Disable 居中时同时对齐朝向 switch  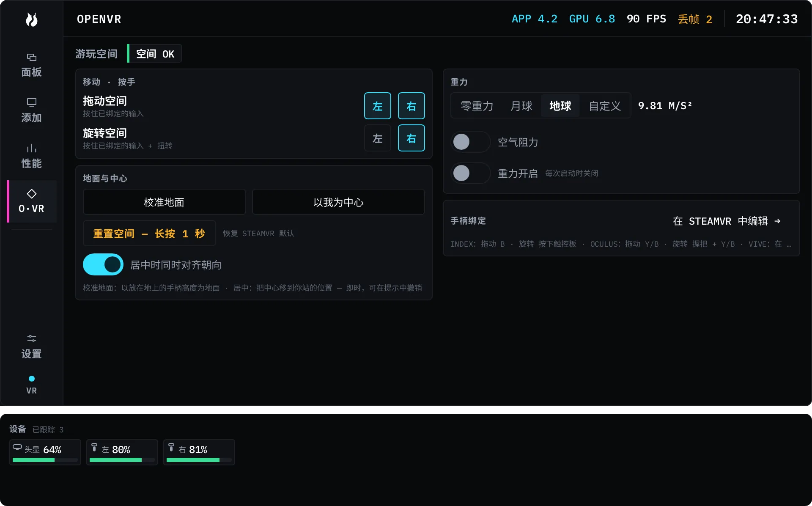click(x=103, y=264)
